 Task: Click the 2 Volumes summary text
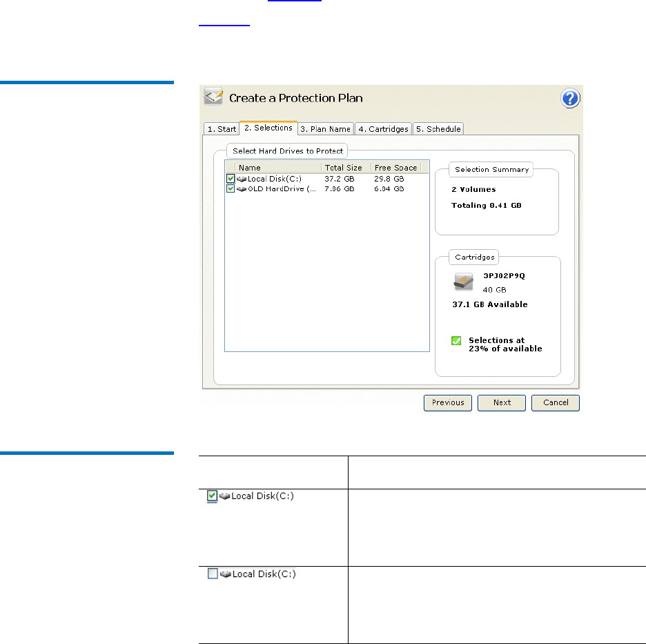pyautogui.click(x=473, y=190)
